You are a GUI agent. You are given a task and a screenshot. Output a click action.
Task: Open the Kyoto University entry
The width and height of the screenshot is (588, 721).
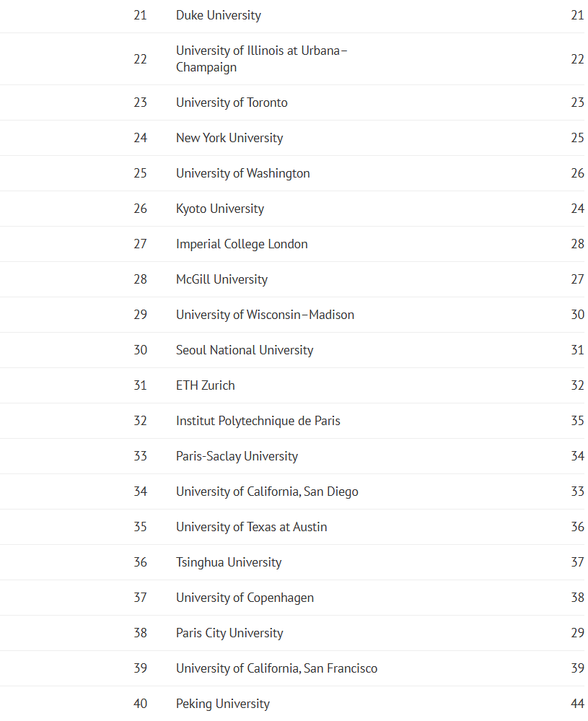[220, 209]
